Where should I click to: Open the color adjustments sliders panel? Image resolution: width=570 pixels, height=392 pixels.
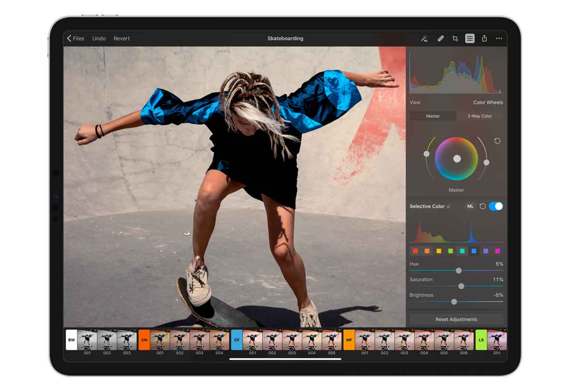470,38
